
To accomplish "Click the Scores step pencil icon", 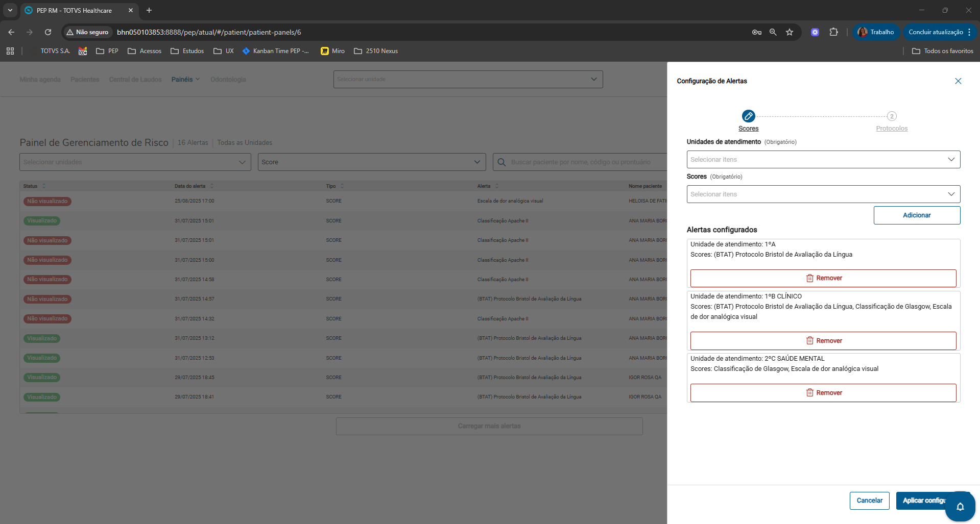I will coord(749,116).
